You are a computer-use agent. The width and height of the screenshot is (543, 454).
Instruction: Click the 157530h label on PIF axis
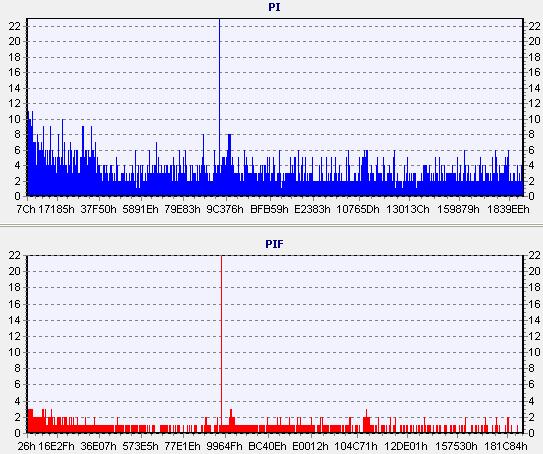click(456, 446)
